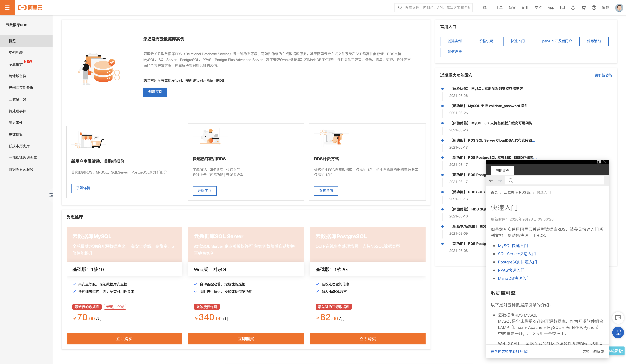Viewport: 626px width, 364px height.
Task: Open the PPAS快速入门 link
Action: click(x=511, y=270)
